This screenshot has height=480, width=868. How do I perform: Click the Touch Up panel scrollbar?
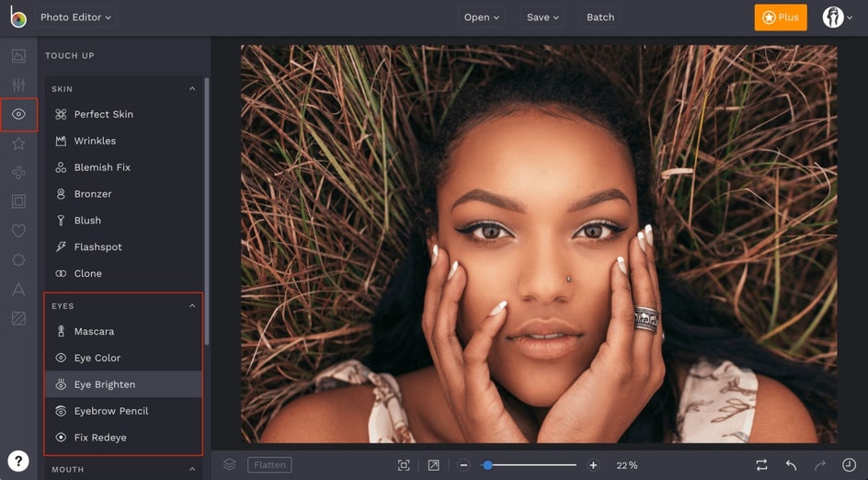tap(207, 211)
